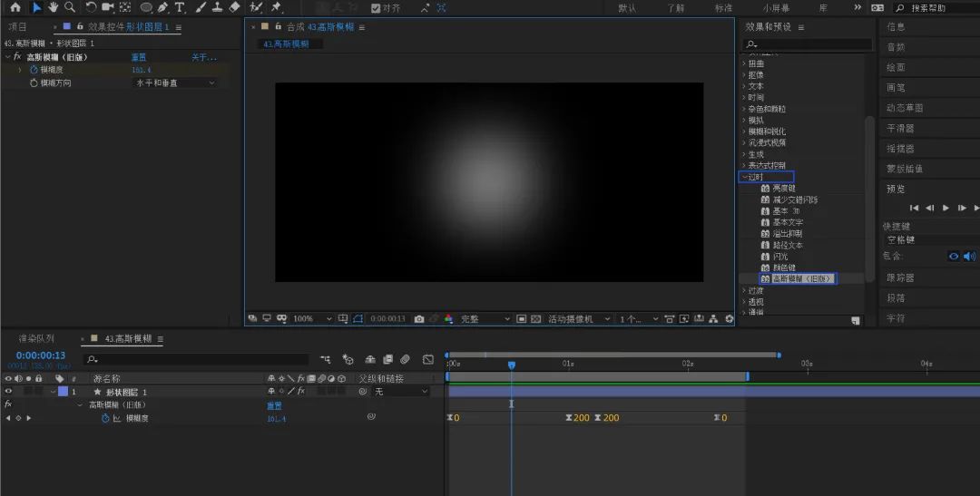Click 重置 link in the timeline effect row

point(274,405)
